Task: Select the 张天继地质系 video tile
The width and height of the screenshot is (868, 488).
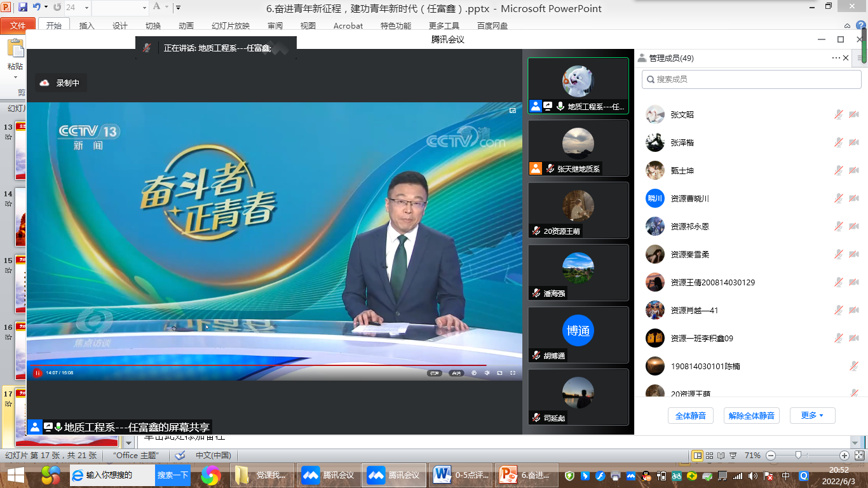Action: [578, 147]
